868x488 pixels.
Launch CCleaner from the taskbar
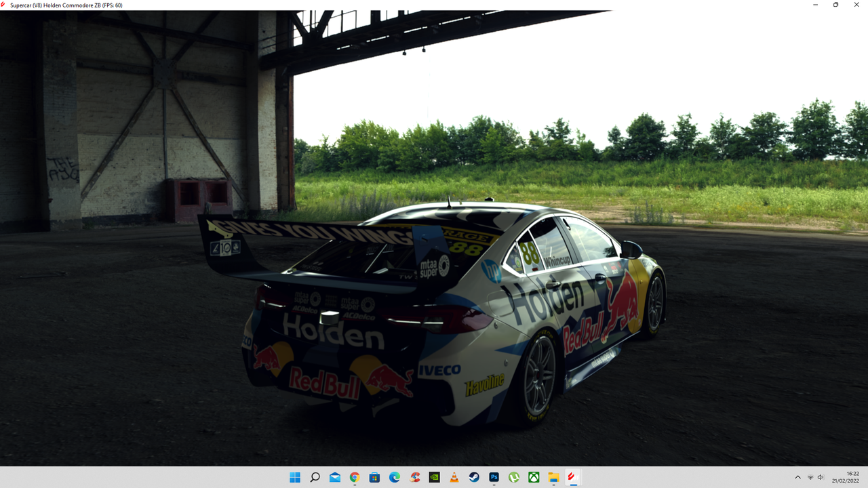pyautogui.click(x=414, y=477)
